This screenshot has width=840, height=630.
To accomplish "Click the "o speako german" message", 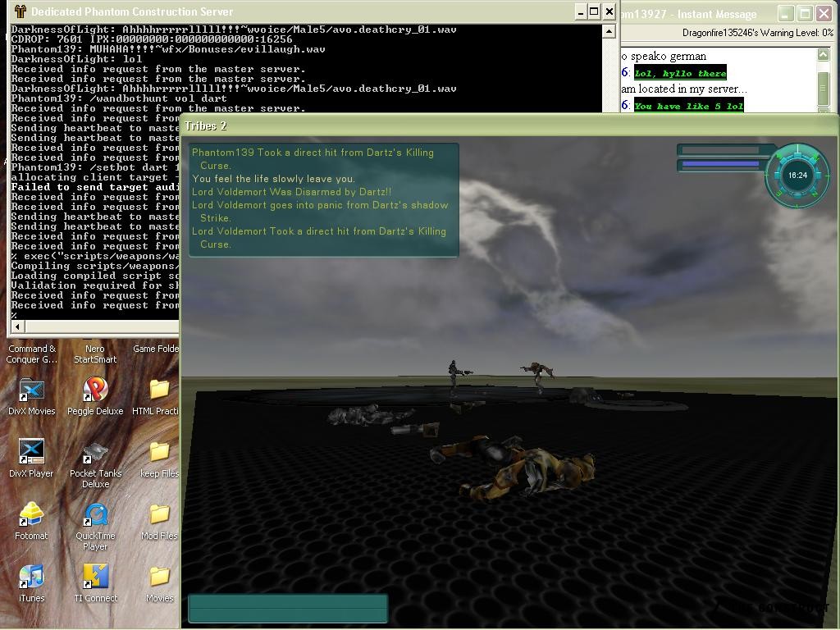I will click(664, 57).
